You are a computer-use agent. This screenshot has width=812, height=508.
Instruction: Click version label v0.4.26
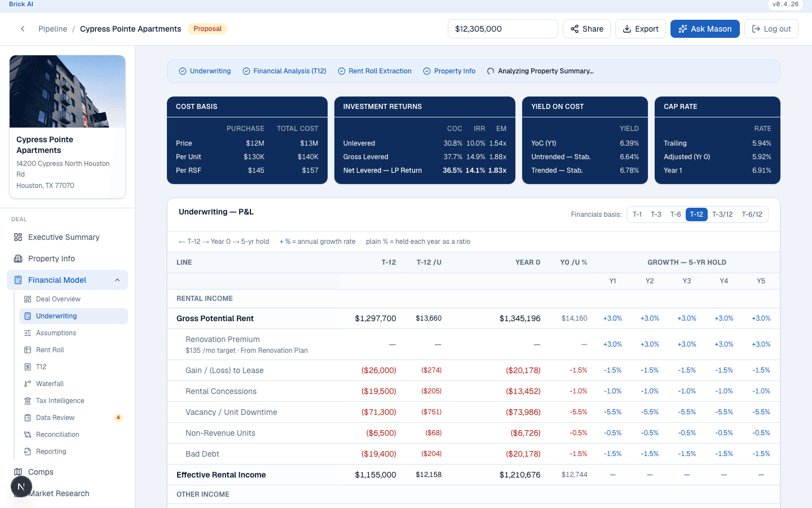pos(785,4)
